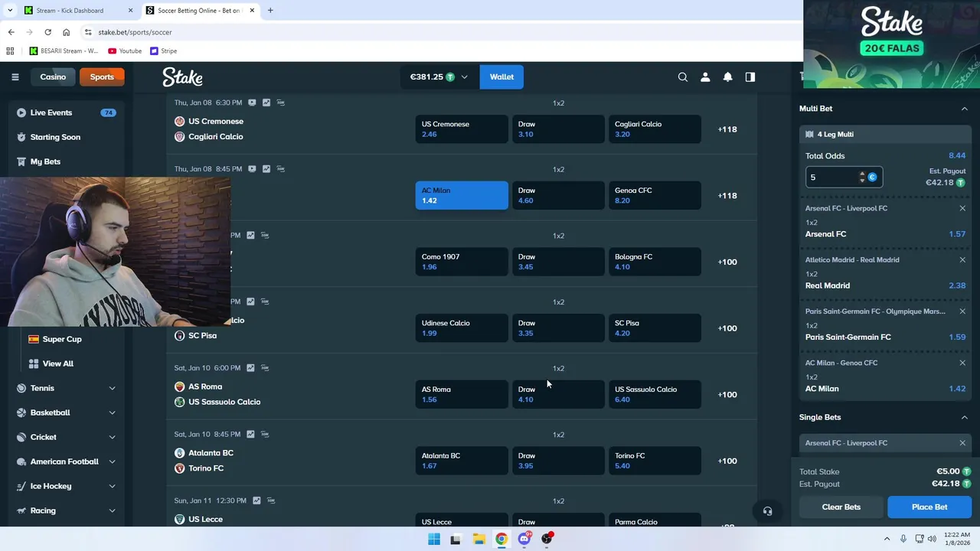980x551 pixels.
Task: Deselect the AC Milan 1.42 odds
Action: (x=462, y=195)
